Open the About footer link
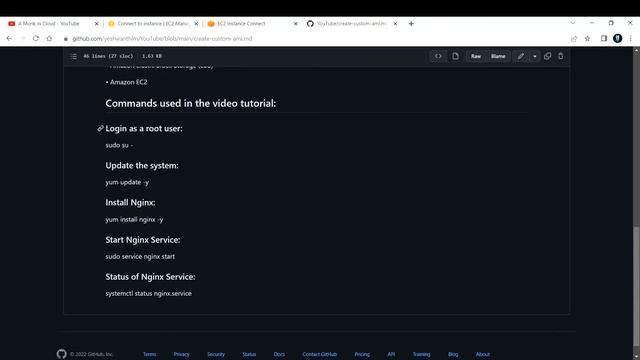Viewport: 640px width, 360px height. click(482, 354)
